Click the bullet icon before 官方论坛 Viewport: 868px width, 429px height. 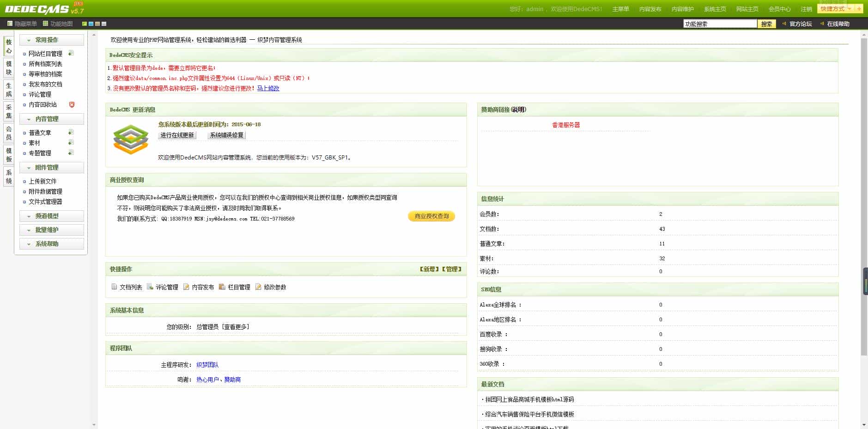[x=784, y=24]
